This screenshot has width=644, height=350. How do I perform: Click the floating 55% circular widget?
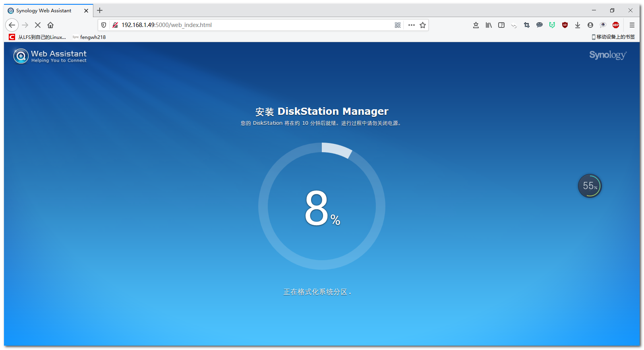click(x=590, y=186)
